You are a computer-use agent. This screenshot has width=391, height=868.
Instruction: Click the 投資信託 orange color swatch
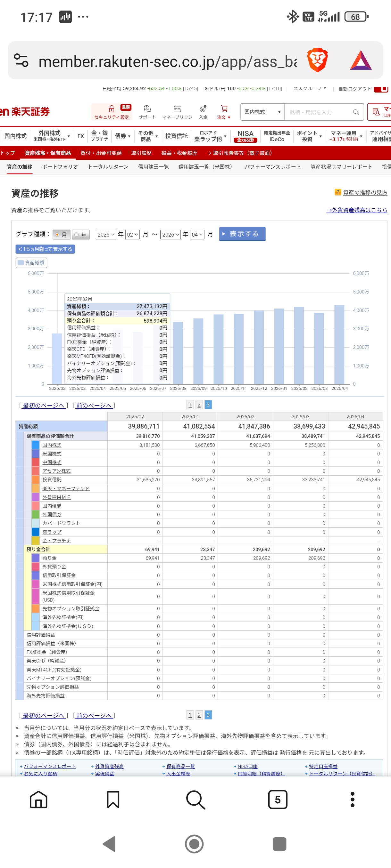coord(36,479)
